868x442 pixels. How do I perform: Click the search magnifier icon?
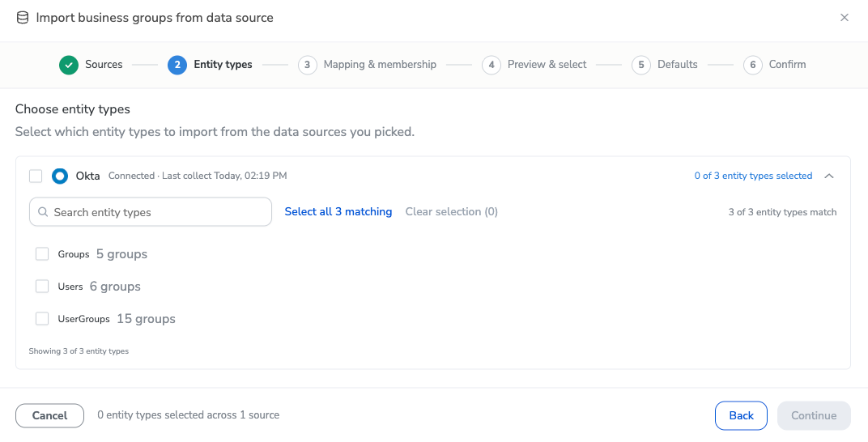click(43, 212)
